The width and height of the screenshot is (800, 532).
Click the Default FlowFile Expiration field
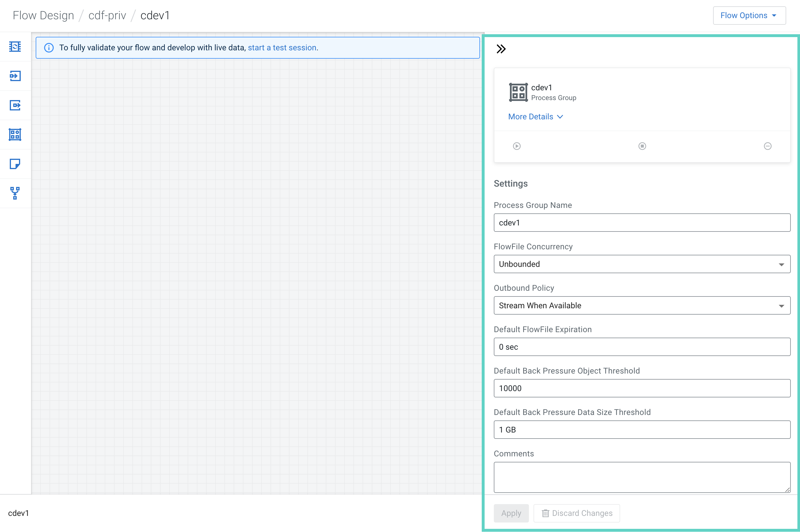pyautogui.click(x=642, y=347)
